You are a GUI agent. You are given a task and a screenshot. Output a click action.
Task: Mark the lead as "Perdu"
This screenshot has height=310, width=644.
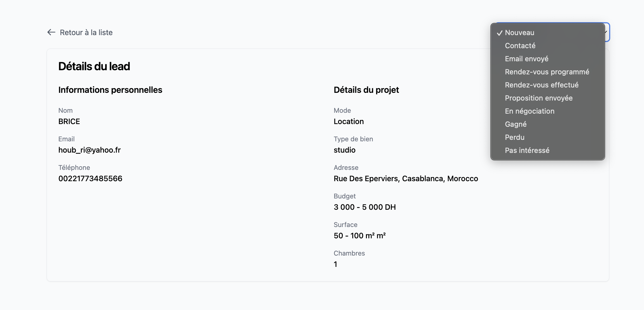(x=514, y=137)
